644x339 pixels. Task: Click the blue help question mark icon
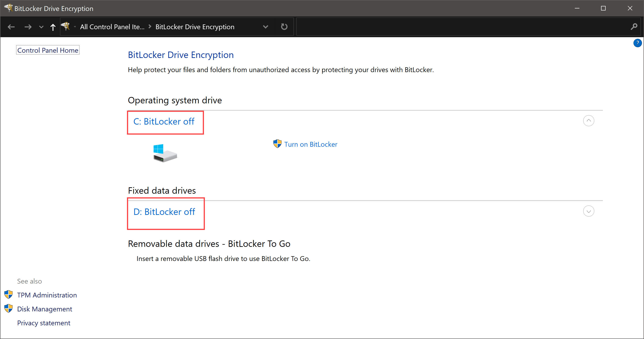pyautogui.click(x=637, y=43)
